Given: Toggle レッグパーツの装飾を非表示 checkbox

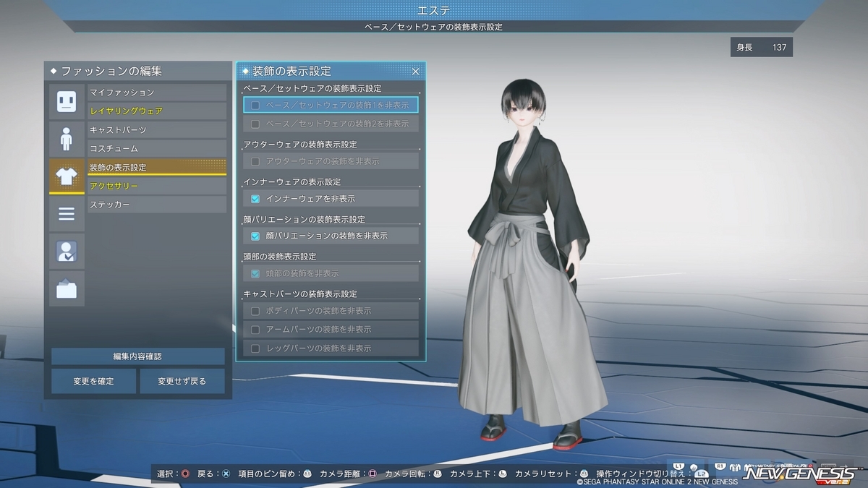Looking at the screenshot, I should [255, 348].
